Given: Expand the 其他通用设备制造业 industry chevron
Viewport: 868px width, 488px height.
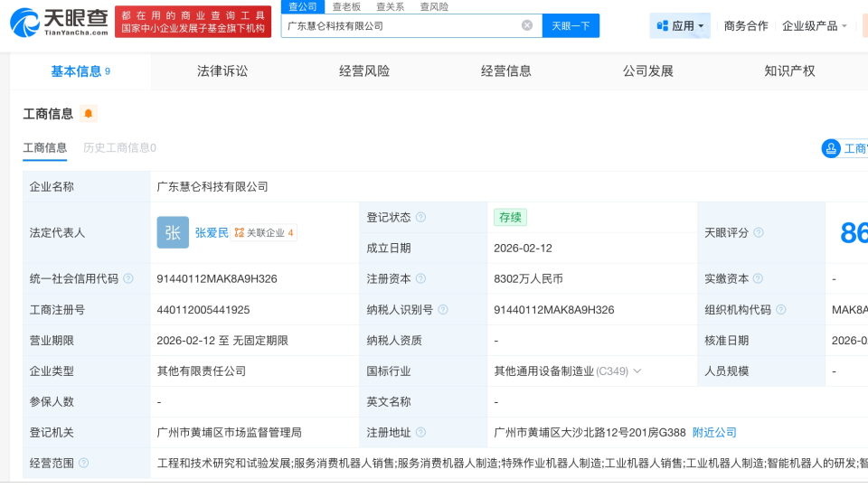Looking at the screenshot, I should [x=637, y=371].
